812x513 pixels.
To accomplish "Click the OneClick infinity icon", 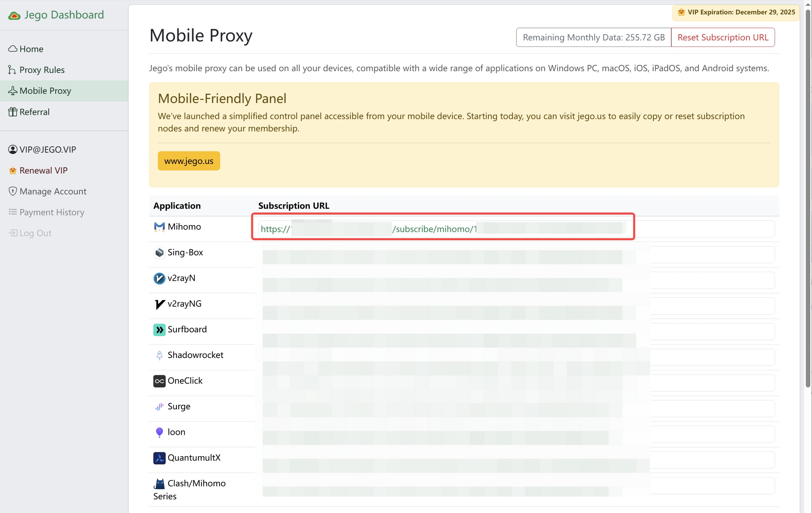I will pos(159,381).
